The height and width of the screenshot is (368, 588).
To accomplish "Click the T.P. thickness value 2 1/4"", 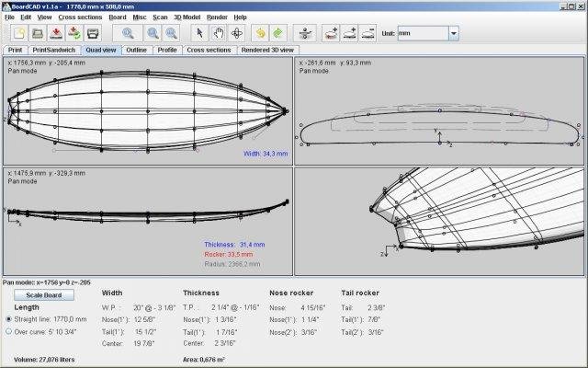I will [235, 307].
